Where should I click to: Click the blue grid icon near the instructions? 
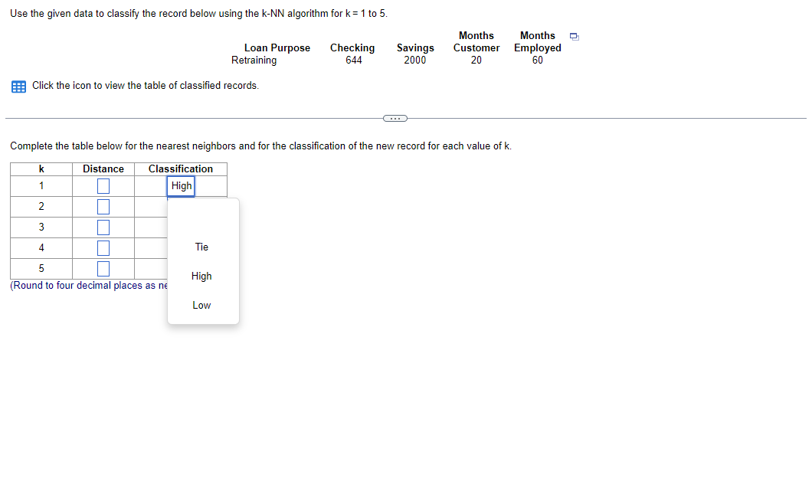point(18,86)
